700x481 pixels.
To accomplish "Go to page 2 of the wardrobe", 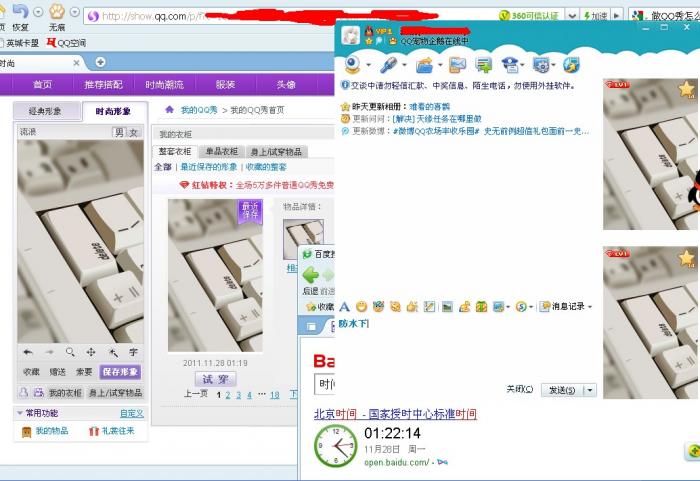I will coord(228,395).
